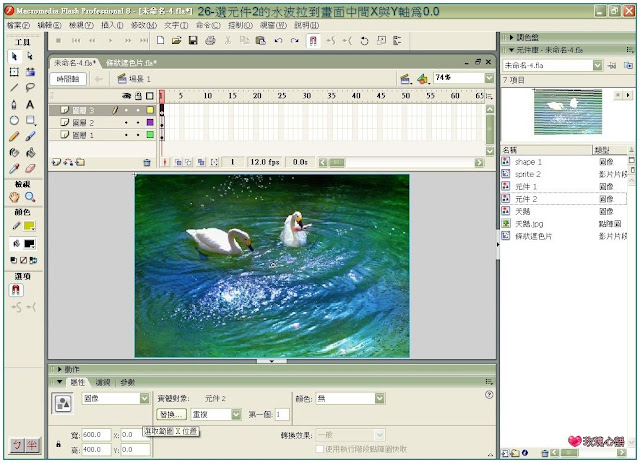Click the Swap symbol button
This screenshot has width=640, height=463.
[171, 414]
